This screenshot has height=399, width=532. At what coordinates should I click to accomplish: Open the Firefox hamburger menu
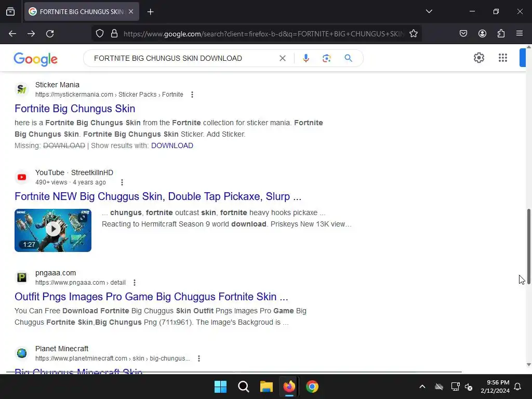pyautogui.click(x=520, y=34)
